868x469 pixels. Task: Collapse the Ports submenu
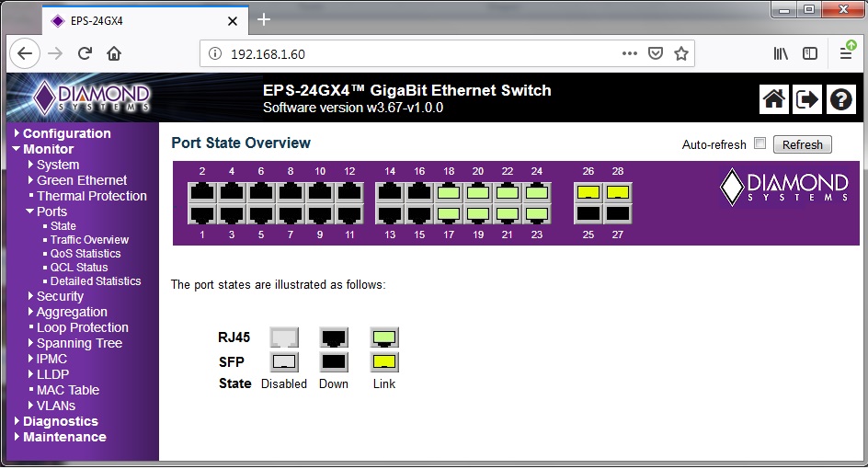coord(51,212)
